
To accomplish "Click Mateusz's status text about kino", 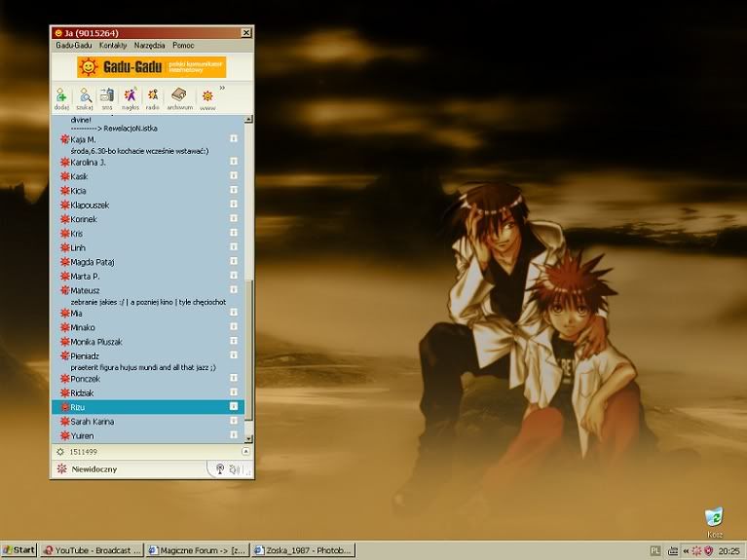I will tap(148, 302).
